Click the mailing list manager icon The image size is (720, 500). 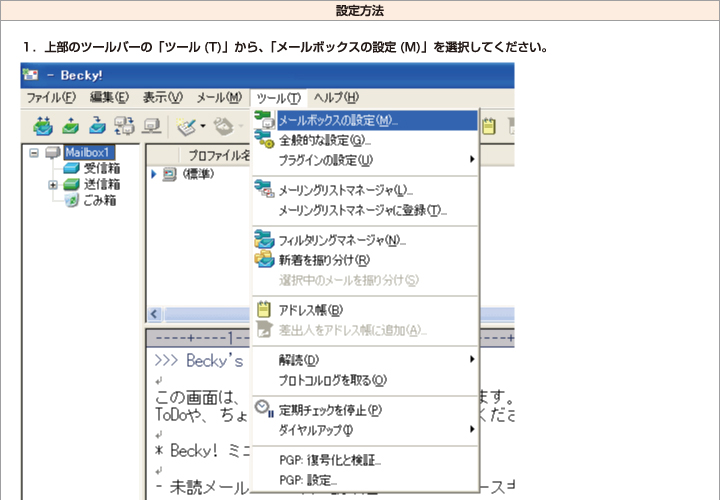264,189
